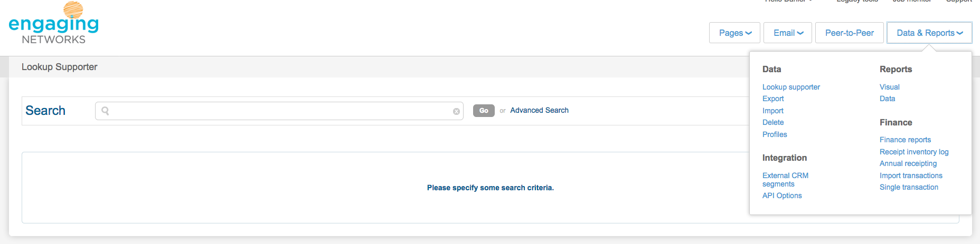
Task: Open the Receipt inventory log
Action: pyautogui.click(x=914, y=152)
